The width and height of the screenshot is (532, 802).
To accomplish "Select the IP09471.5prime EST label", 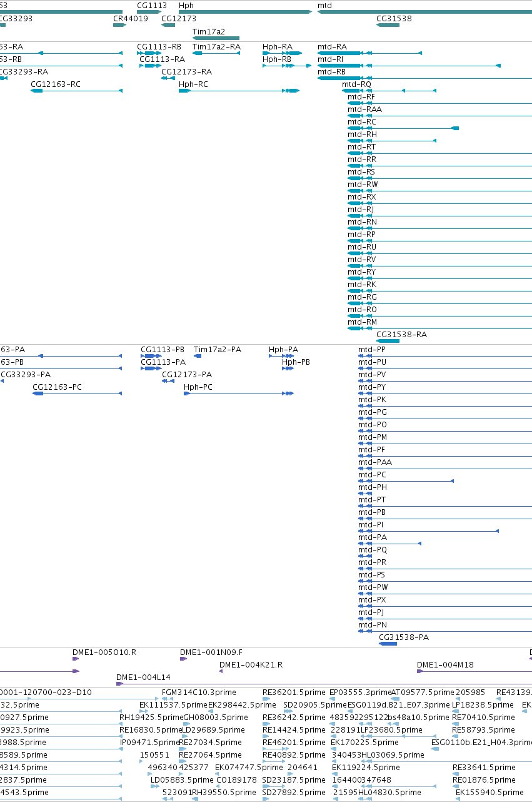I will click(x=149, y=743).
